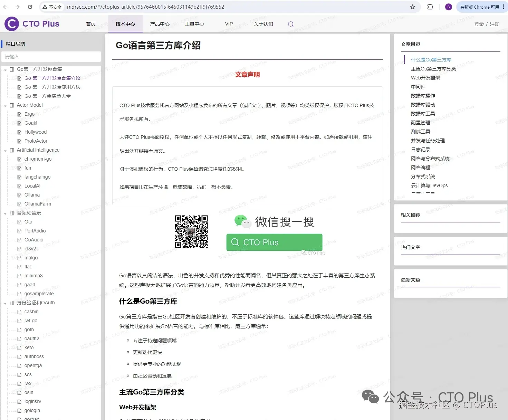Screen dimensions: 508x420
Task: Open the site search magnifier icon
Action: 290,24
